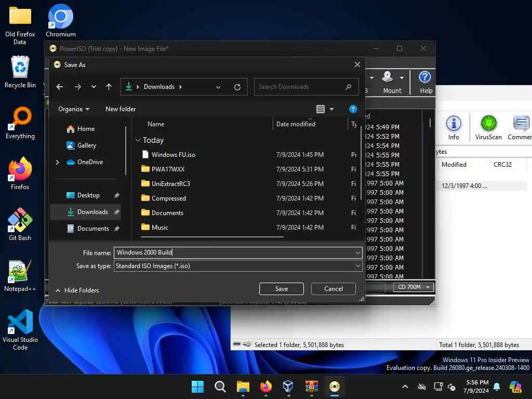
Task: Refresh the Downloads folder view
Action: (x=237, y=87)
